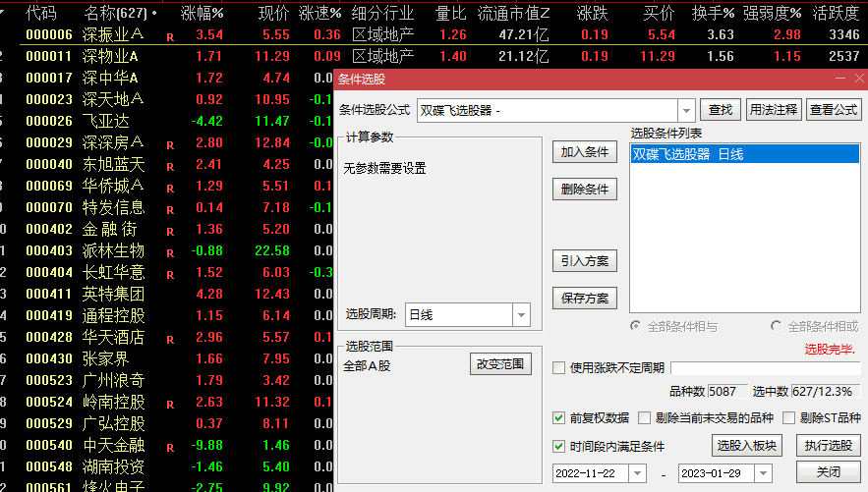Click 区域地产 industry for 深物业A

coord(383,56)
